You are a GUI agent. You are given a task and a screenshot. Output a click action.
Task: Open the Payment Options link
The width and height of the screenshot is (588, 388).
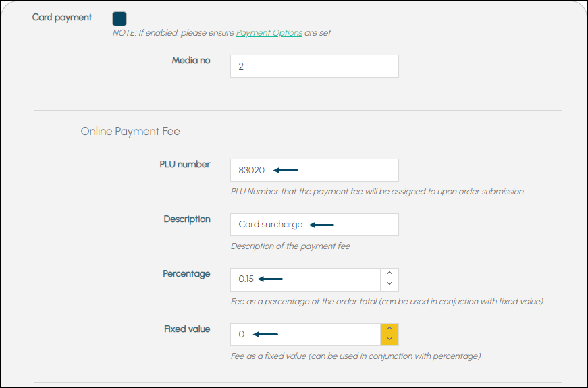point(269,33)
